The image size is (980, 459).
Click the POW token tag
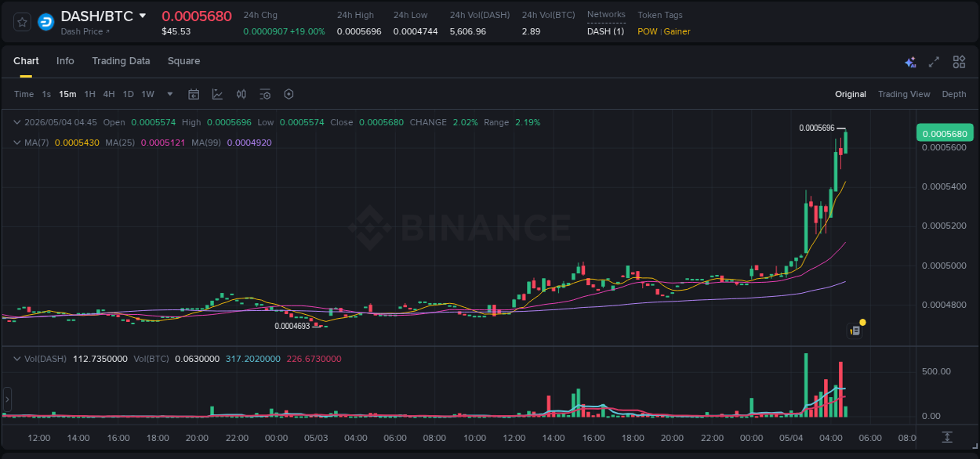648,31
